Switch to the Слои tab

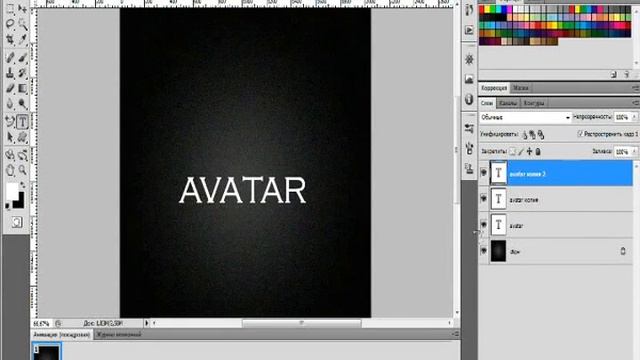487,103
